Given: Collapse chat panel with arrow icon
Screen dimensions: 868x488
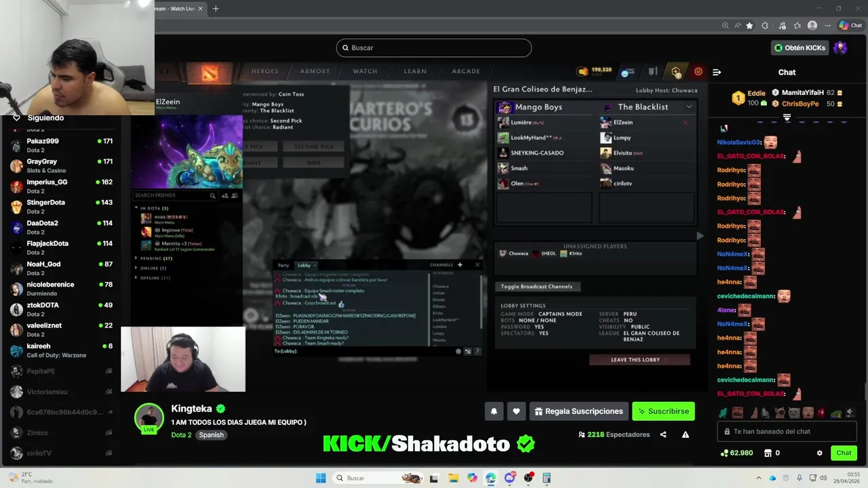Looking at the screenshot, I should point(717,72).
